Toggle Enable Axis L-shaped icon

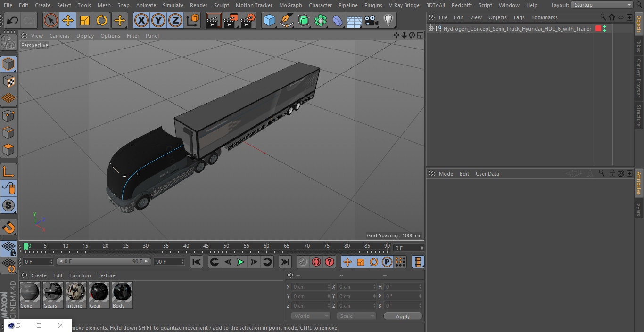8,171
